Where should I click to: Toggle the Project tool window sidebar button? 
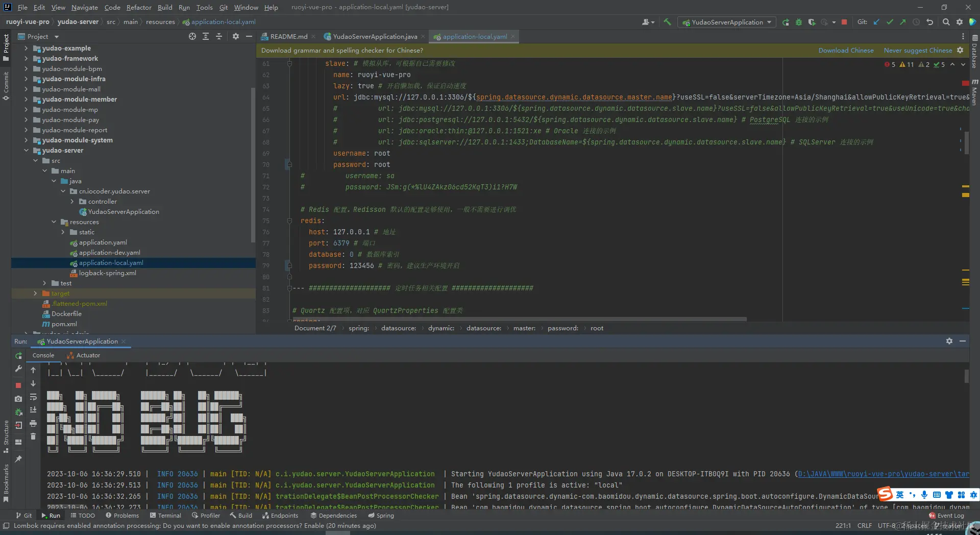click(x=6, y=47)
